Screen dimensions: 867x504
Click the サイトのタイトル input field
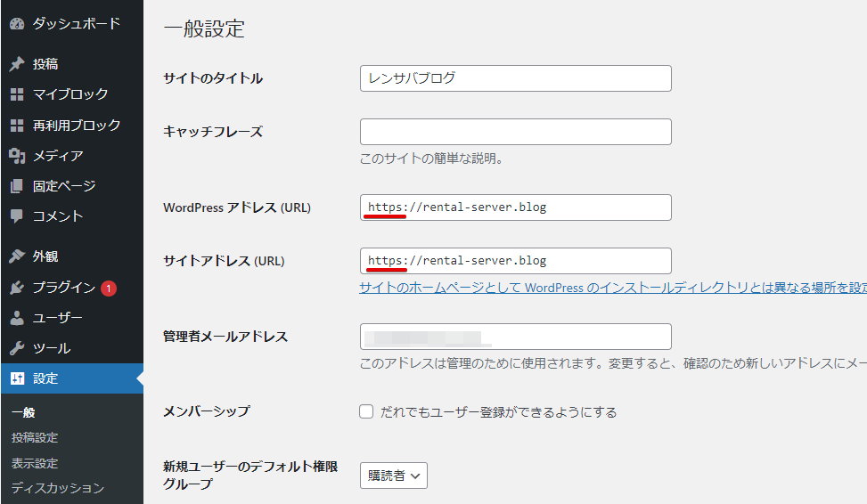click(x=516, y=78)
